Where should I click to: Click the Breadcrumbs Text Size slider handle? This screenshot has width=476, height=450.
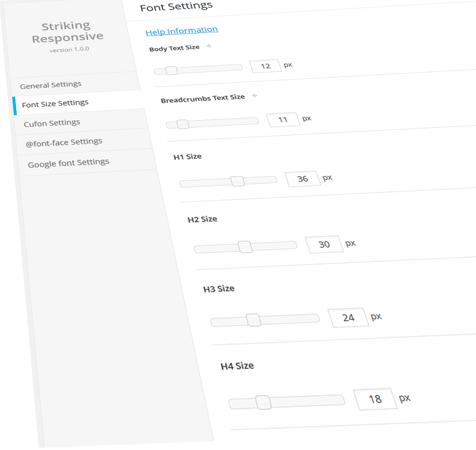coord(183,124)
